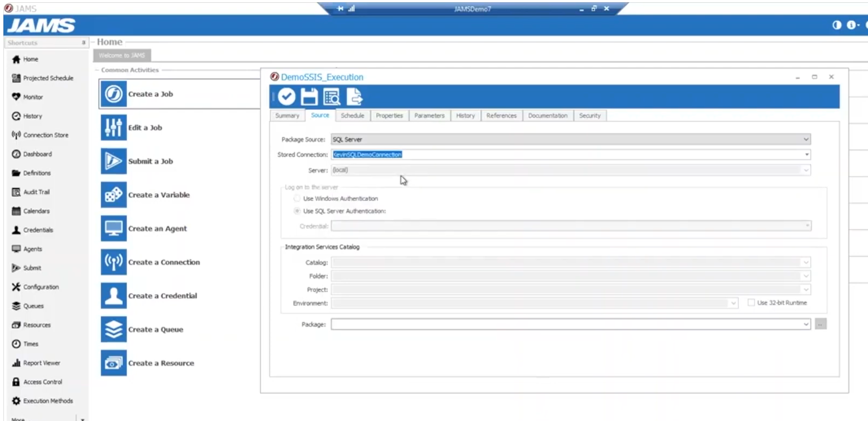The height and width of the screenshot is (421, 868).
Task: Open the Credential dropdown
Action: pos(807,226)
